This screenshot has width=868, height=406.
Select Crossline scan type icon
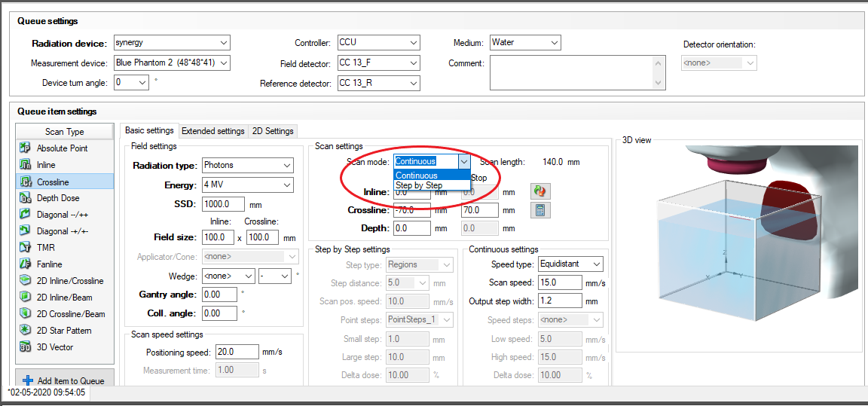click(x=25, y=182)
